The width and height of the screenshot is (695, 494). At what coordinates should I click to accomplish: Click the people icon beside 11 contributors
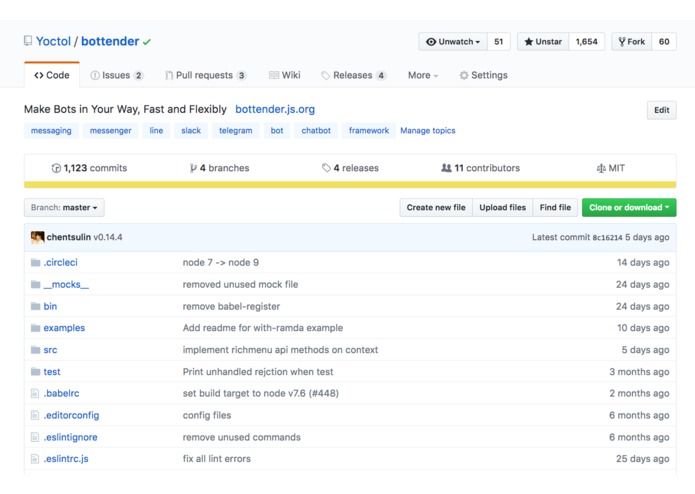coord(446,168)
